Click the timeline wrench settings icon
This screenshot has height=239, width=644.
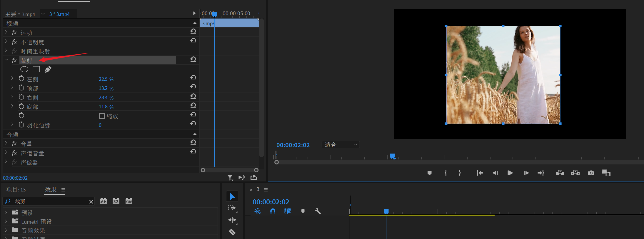[318, 211]
